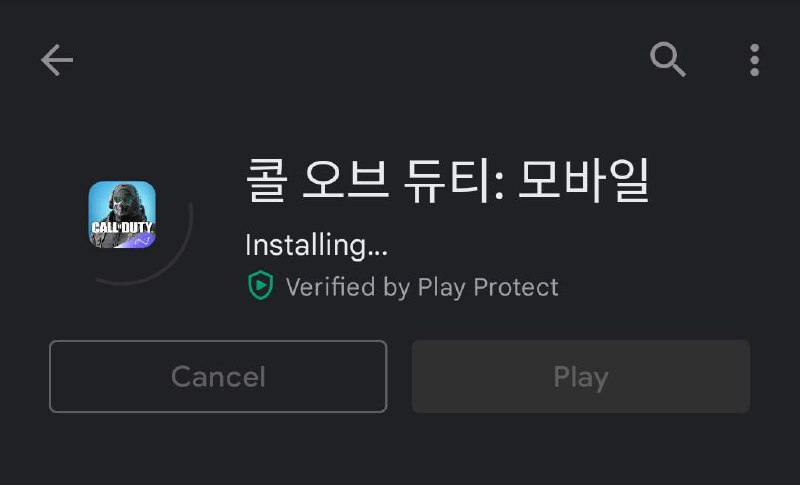
Task: Search the Play Store
Action: (x=667, y=59)
